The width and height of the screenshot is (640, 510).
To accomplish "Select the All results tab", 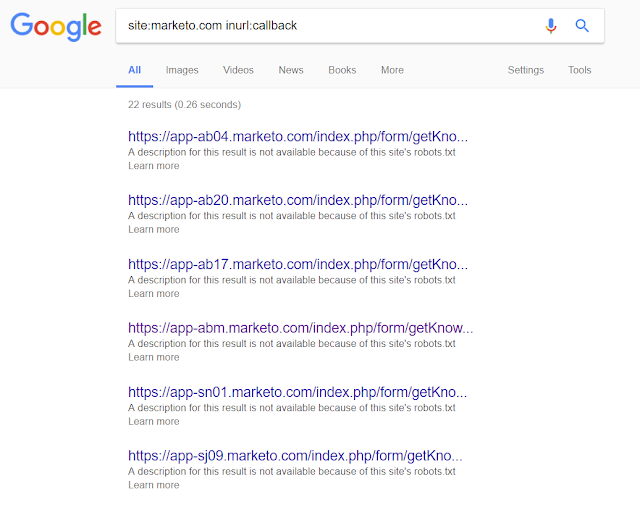I will click(x=135, y=70).
